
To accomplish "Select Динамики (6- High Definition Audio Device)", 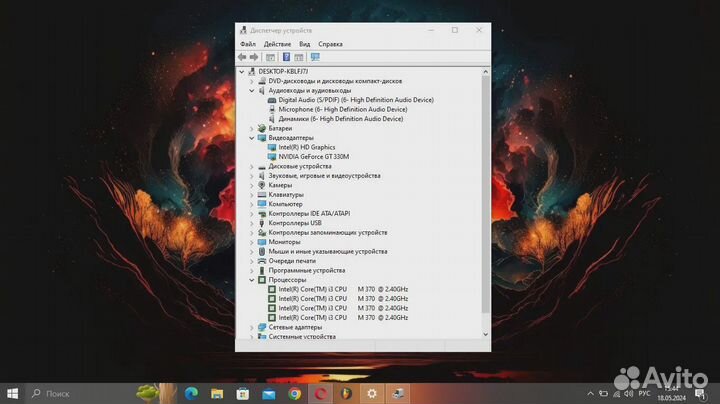I will 341,118.
